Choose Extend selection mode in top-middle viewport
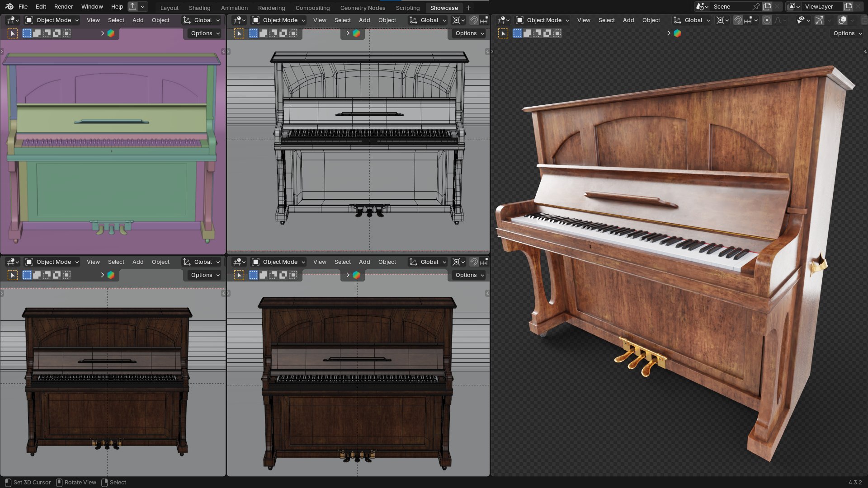868x488 pixels. click(263, 33)
